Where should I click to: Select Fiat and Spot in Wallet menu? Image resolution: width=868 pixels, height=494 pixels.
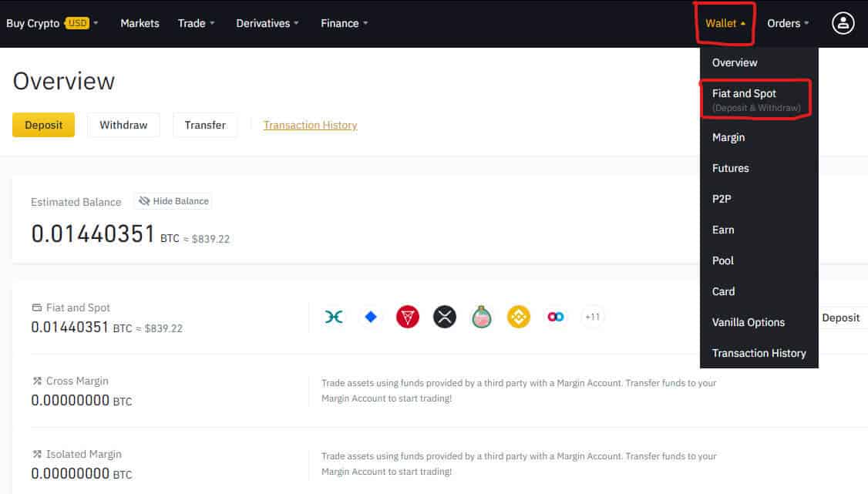(756, 99)
